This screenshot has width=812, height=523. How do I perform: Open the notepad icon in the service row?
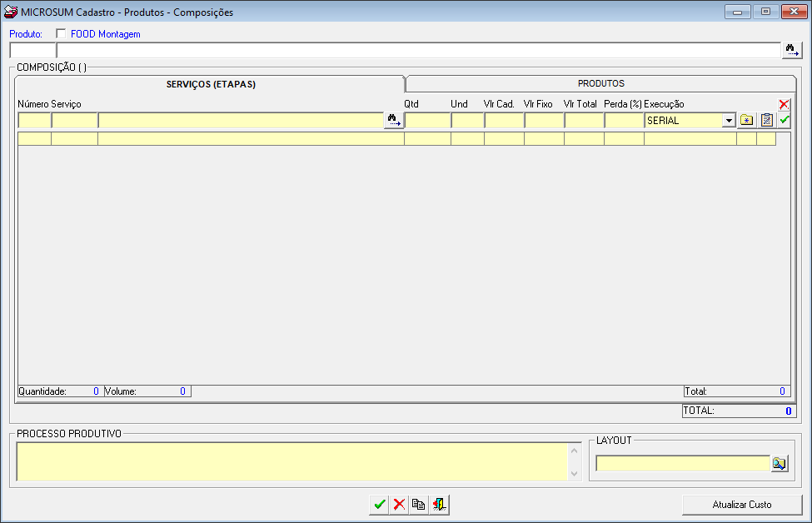[x=766, y=121]
